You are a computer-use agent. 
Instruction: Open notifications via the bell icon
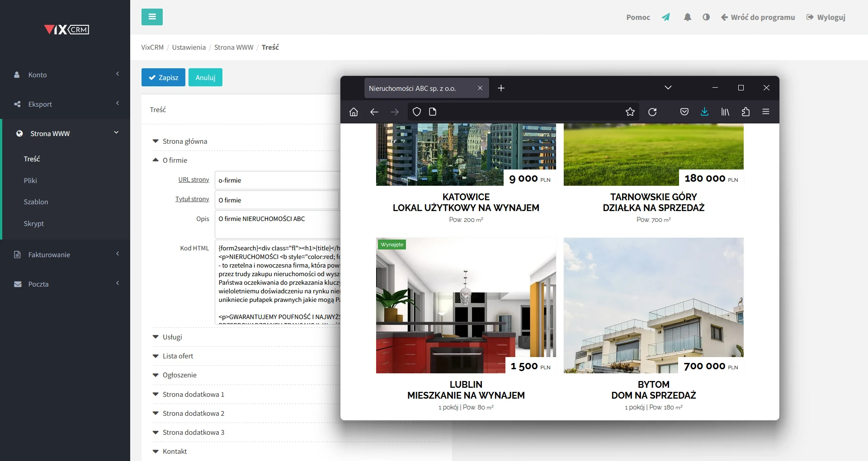[688, 17]
